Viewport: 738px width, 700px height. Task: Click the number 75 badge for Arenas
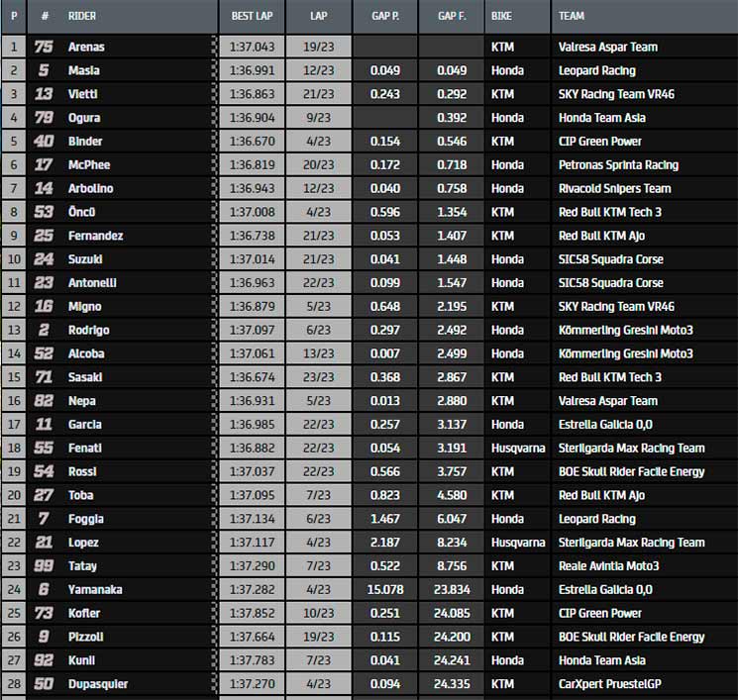point(44,47)
